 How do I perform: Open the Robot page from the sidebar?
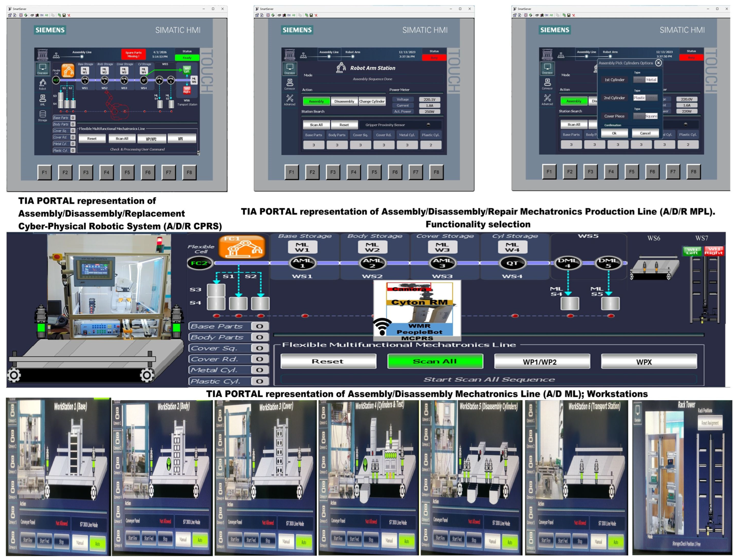pos(42,84)
